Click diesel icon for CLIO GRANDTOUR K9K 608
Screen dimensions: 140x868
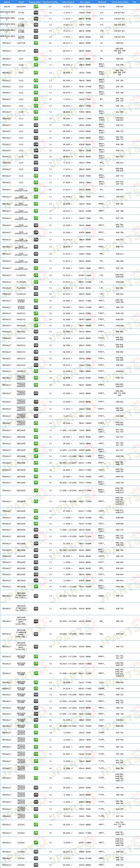[x=36, y=261]
